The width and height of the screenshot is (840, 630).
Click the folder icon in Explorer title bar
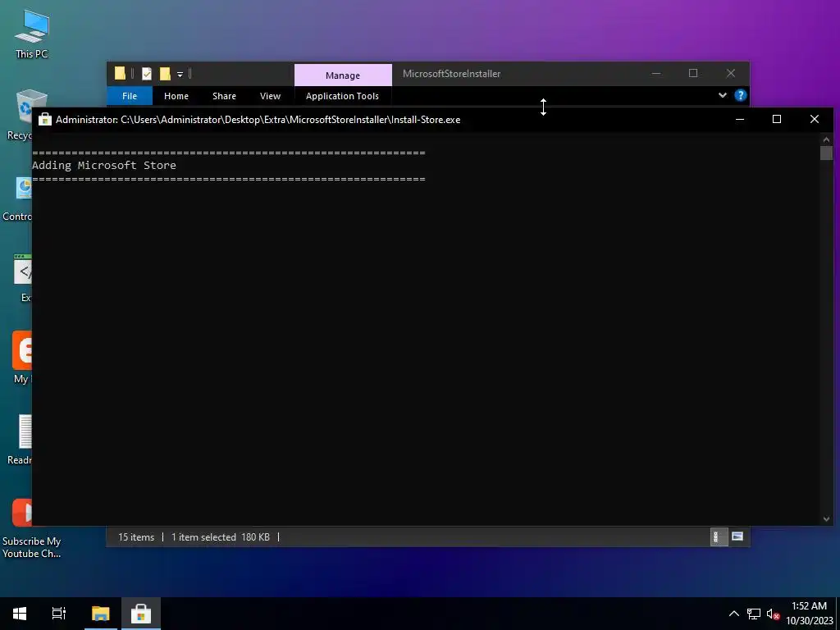click(120, 73)
